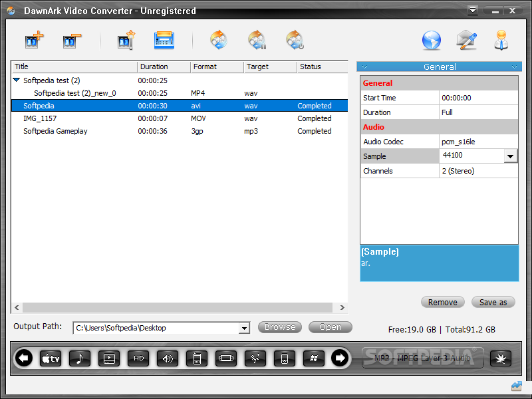Click the disc icon with power symbol

pos(295,40)
